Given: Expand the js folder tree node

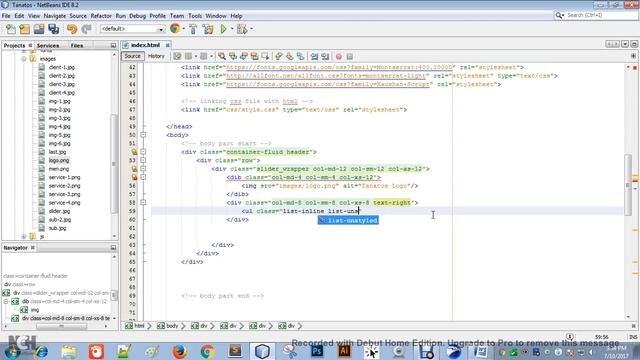Looking at the screenshot, I should pos(24,236).
